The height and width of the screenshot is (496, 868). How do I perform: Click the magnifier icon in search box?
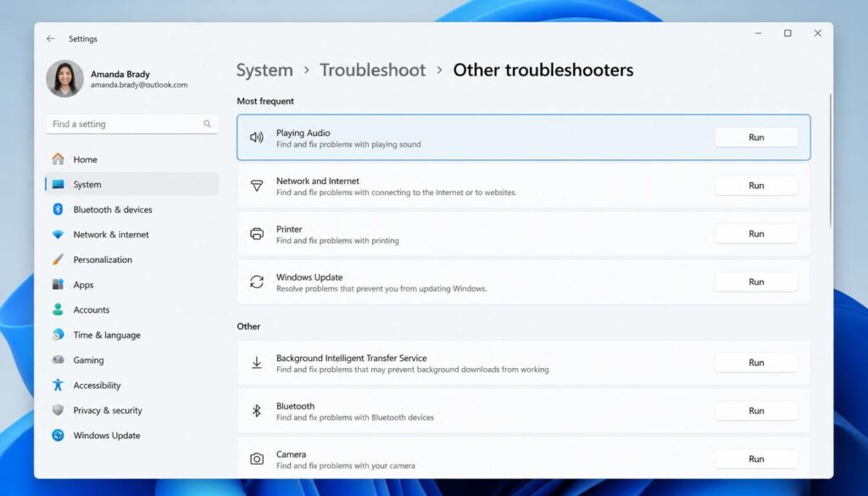(x=207, y=124)
